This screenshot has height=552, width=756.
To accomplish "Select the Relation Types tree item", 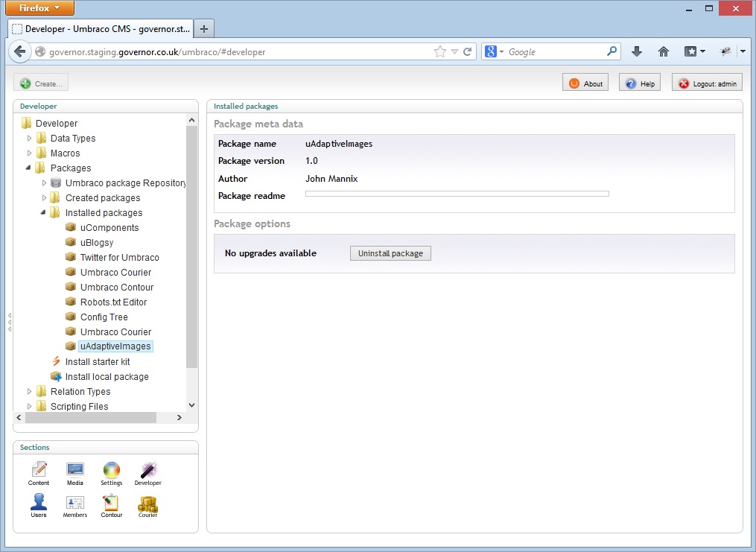I will click(x=80, y=391).
